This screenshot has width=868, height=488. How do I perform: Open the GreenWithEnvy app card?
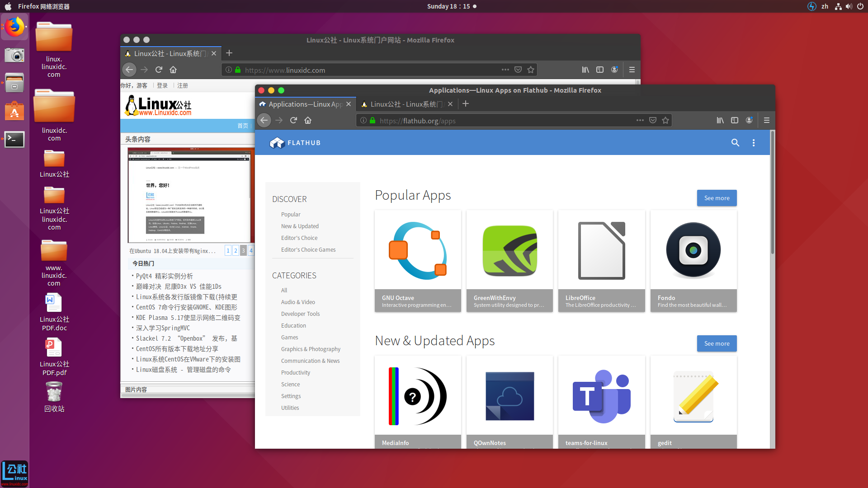(x=509, y=261)
